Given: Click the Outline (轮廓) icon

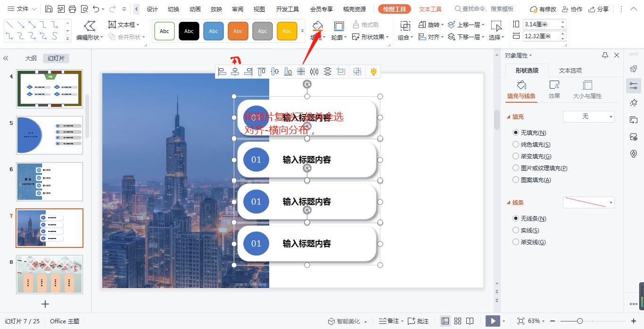Looking at the screenshot, I should pyautogui.click(x=339, y=25).
